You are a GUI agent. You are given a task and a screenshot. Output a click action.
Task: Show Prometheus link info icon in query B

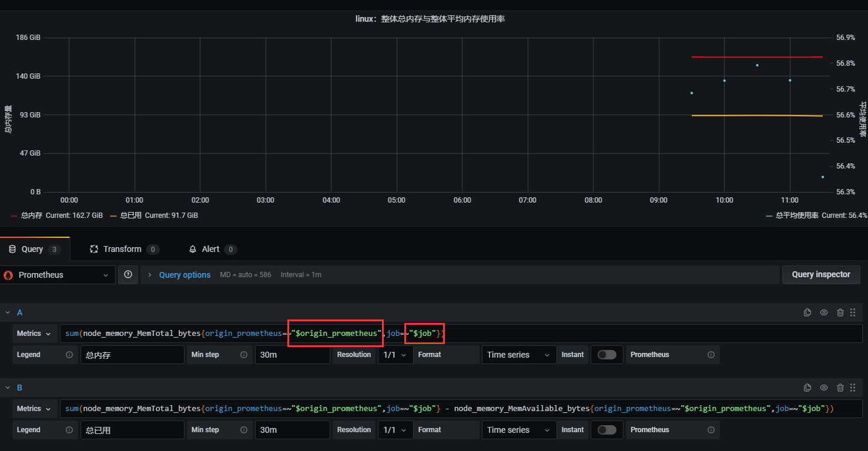click(x=711, y=430)
